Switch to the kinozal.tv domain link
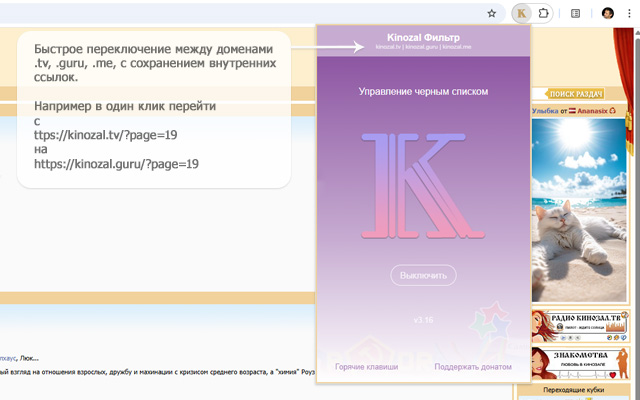640x400 pixels. (x=388, y=47)
